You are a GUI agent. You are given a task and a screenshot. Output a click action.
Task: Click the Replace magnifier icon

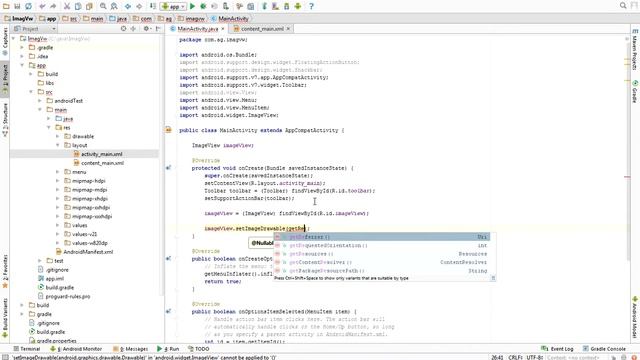pos(114,6)
